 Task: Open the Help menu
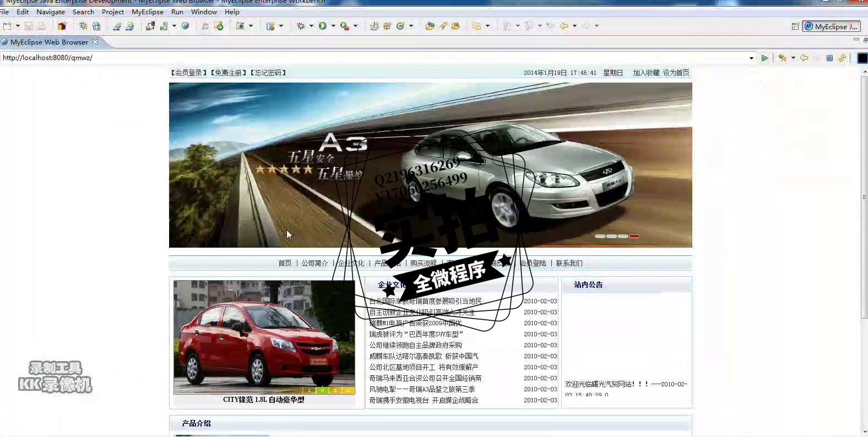(x=232, y=12)
